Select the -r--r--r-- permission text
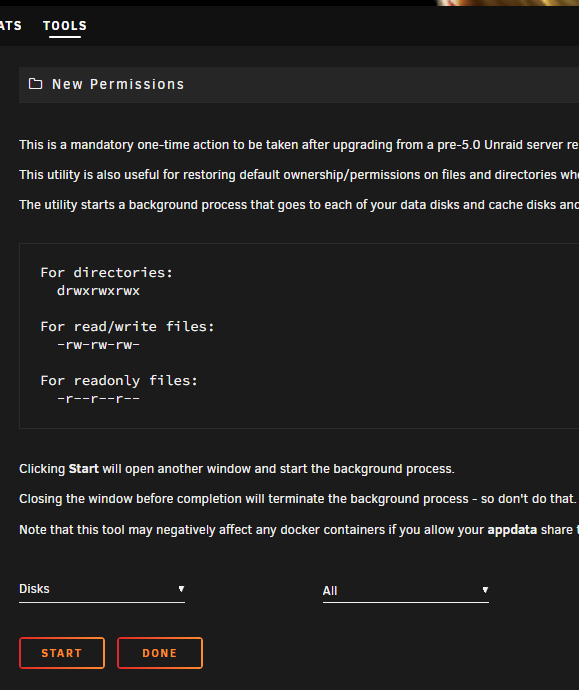579x690 pixels. coord(98,399)
